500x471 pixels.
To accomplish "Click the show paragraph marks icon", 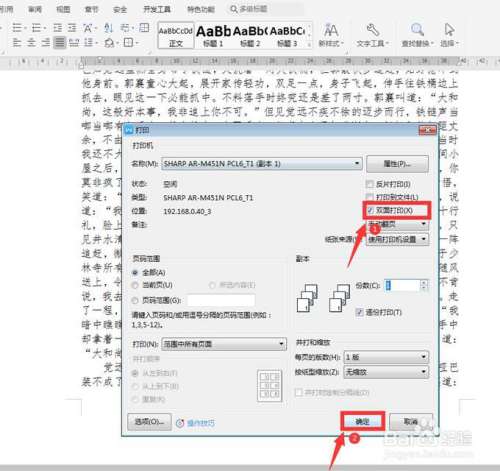I will pos(126,28).
